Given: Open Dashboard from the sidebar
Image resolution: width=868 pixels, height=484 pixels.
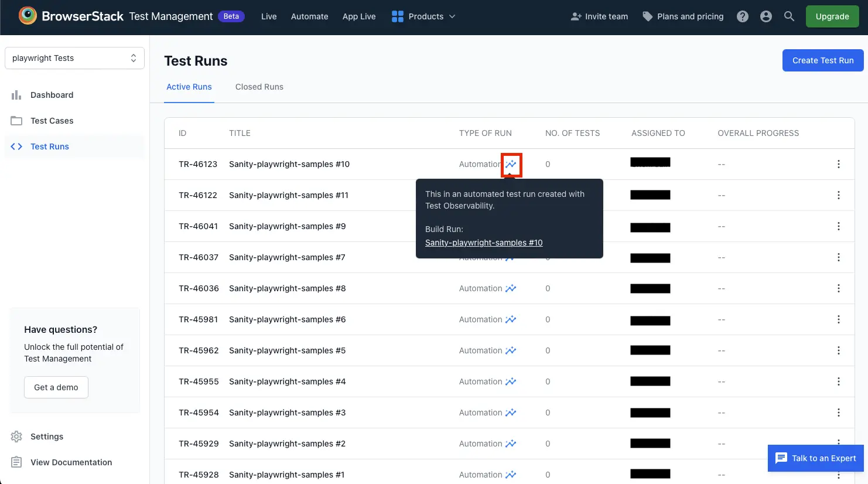Looking at the screenshot, I should pos(52,95).
